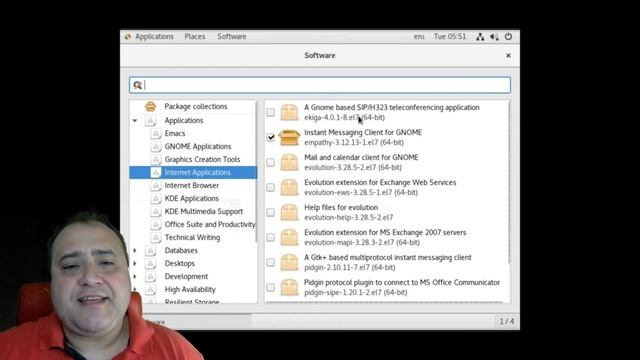Select GNOME Applications category
The width and height of the screenshot is (640, 360).
198,146
